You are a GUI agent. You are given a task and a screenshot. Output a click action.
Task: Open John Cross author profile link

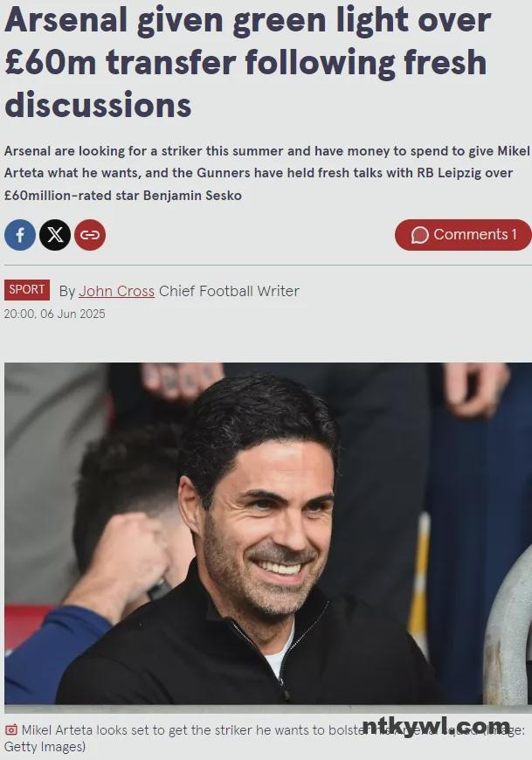tap(116, 291)
